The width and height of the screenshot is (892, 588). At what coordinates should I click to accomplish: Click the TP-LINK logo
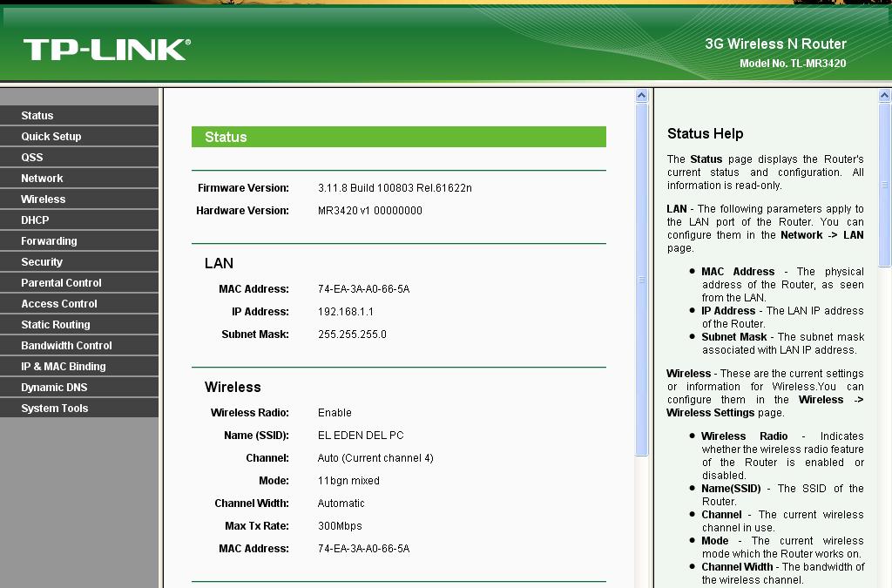[x=107, y=50]
